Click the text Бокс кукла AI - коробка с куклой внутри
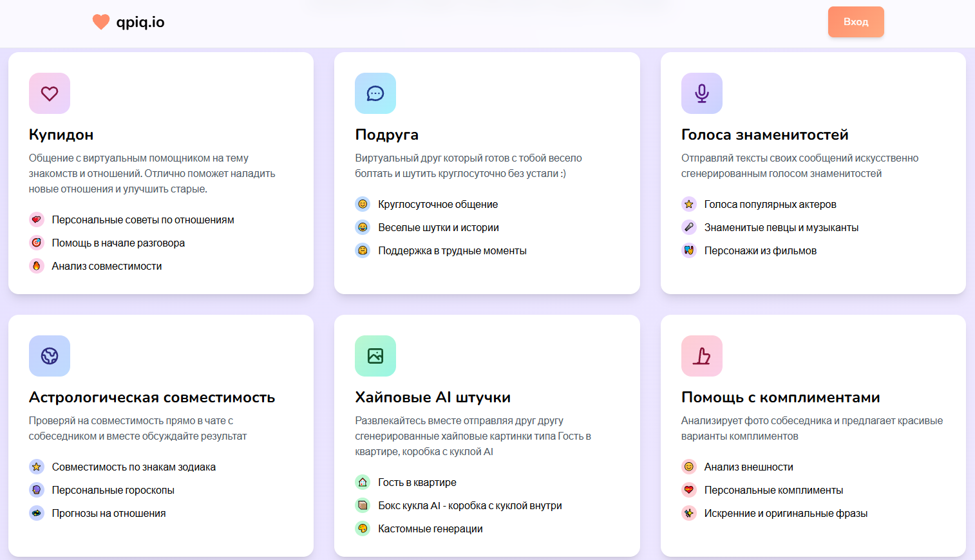Screen dimensions: 975x560 tap(470, 505)
